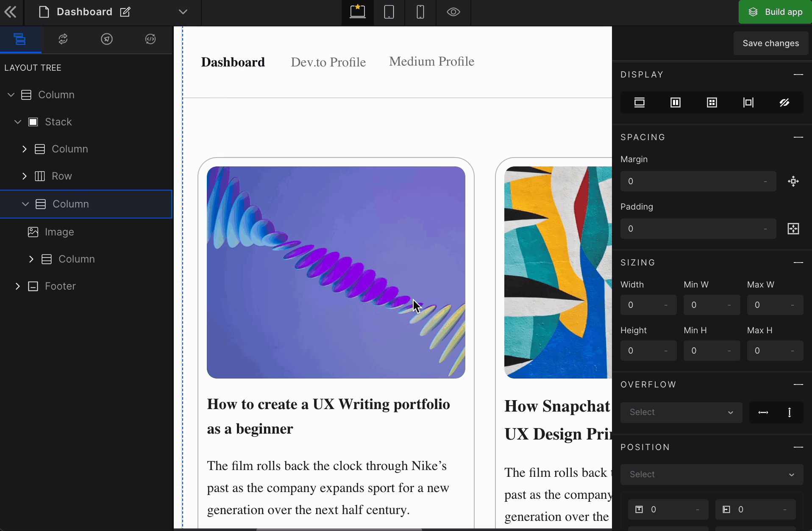Expand the Row tree node
The height and width of the screenshot is (531, 812).
(x=24, y=176)
